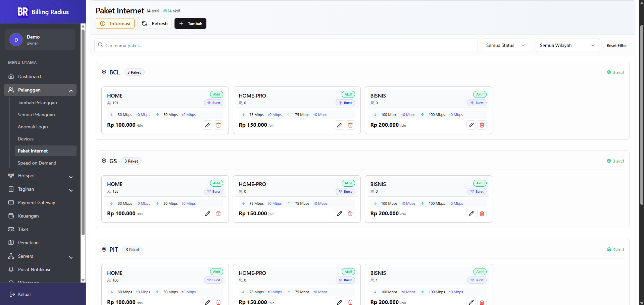Click the PIT 3 Paket badge
644x305 pixels.
coord(133,249)
